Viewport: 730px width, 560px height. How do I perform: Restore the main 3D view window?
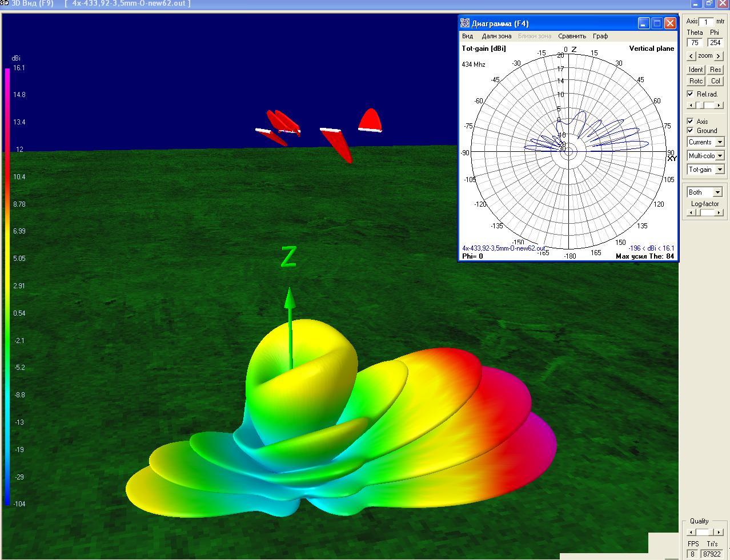point(709,3)
